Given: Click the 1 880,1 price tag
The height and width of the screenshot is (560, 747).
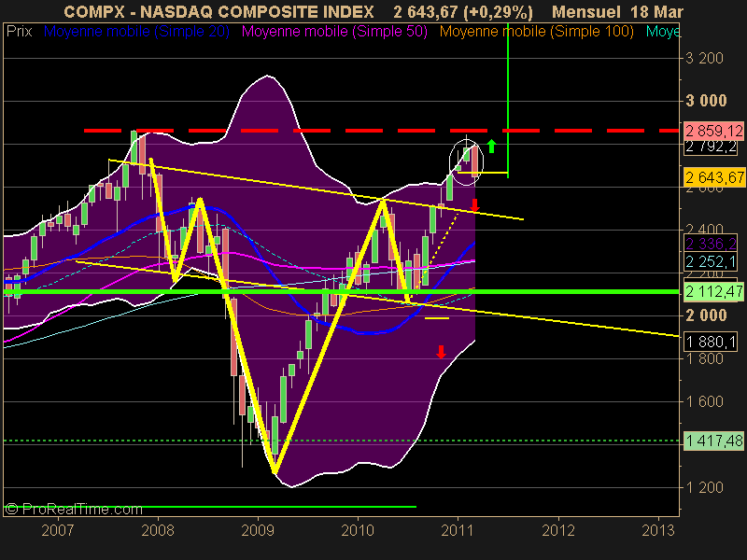Looking at the screenshot, I should point(712,342).
